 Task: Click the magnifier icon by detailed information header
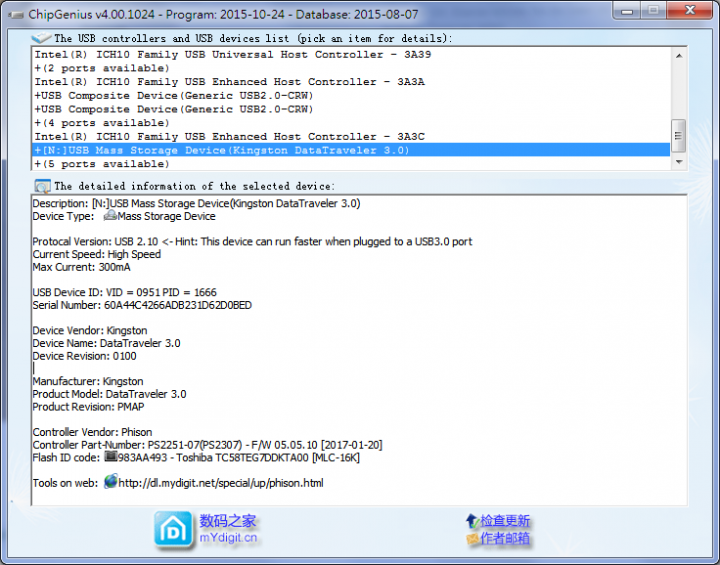[42, 186]
